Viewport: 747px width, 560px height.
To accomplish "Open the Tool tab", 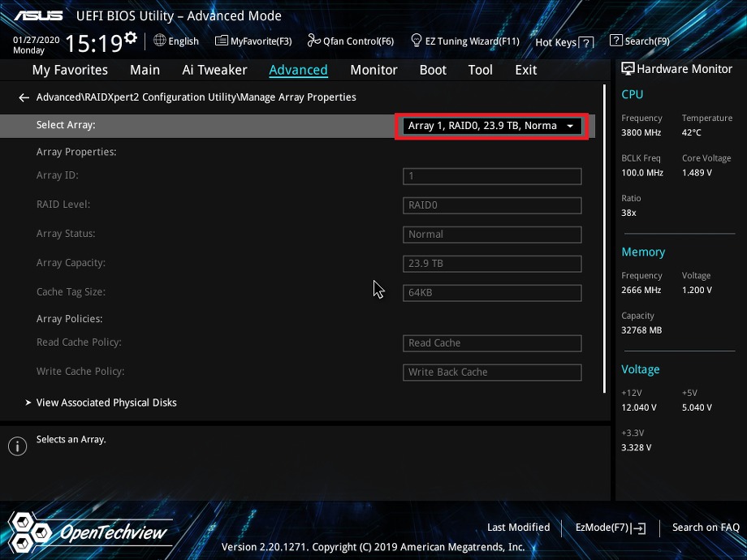I will click(480, 70).
